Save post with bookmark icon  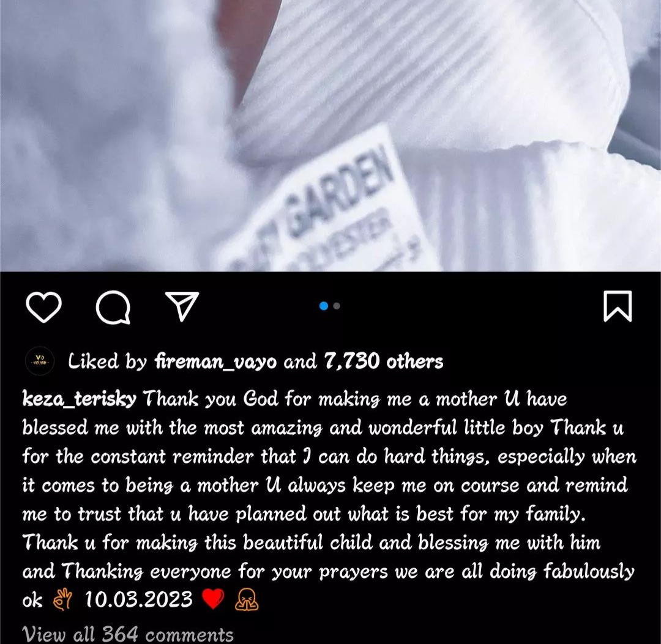[618, 306]
